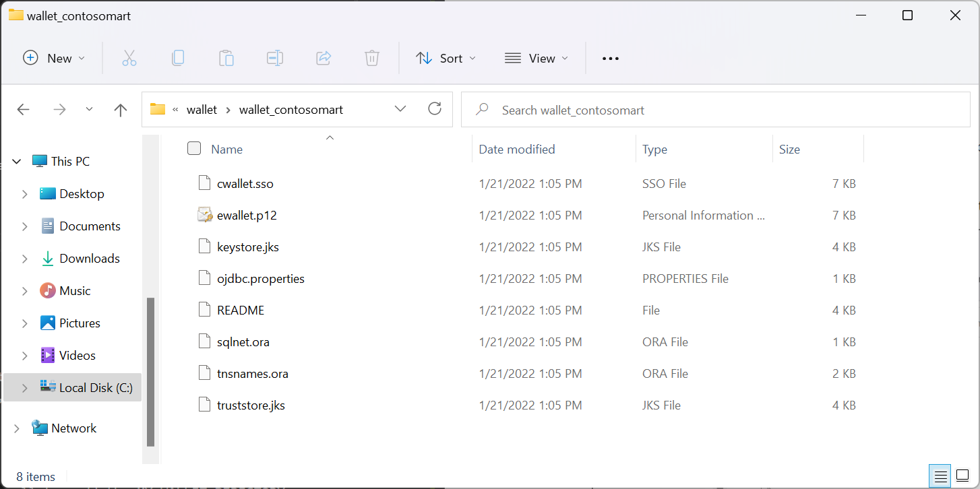Rename a file via the Rename icon

[275, 58]
